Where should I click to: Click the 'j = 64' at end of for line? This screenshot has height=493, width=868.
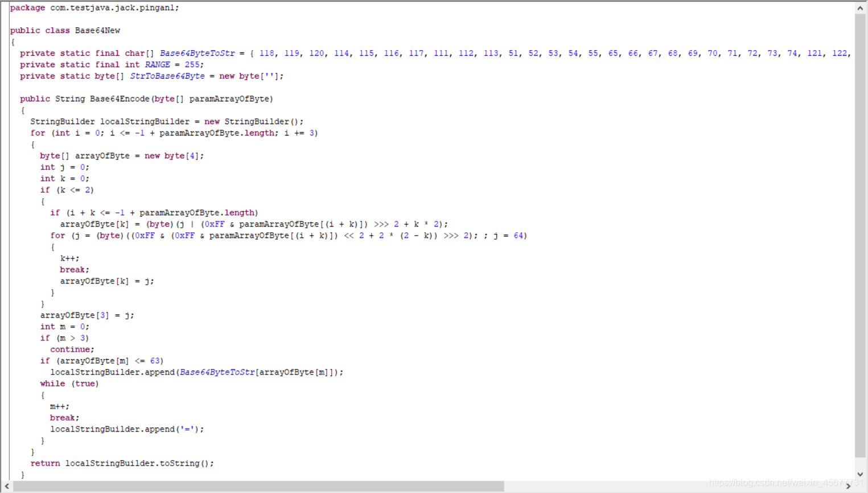(508, 236)
